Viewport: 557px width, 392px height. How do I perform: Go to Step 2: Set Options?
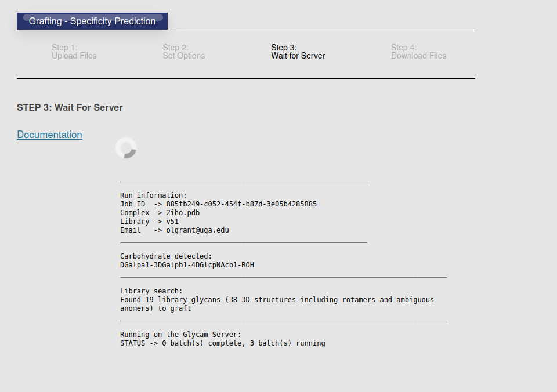tap(184, 52)
